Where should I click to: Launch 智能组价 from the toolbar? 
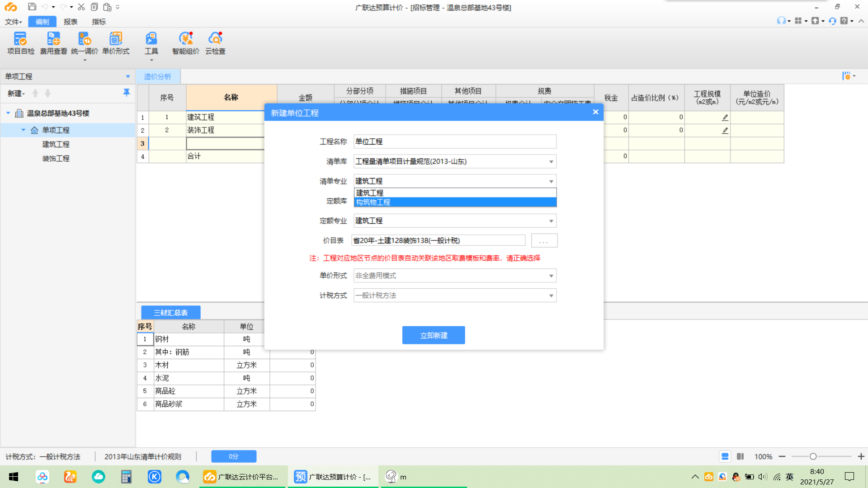[x=185, y=43]
